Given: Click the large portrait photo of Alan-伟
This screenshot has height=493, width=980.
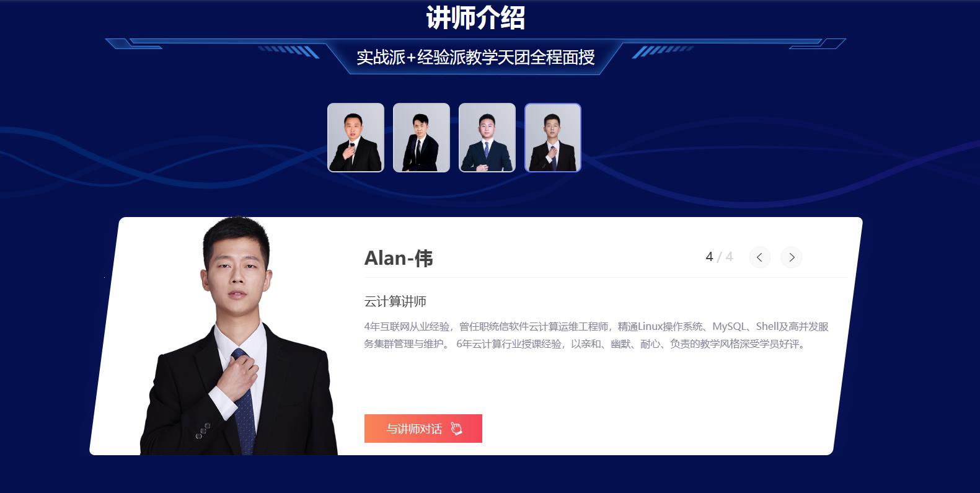Looking at the screenshot, I should tap(239, 335).
